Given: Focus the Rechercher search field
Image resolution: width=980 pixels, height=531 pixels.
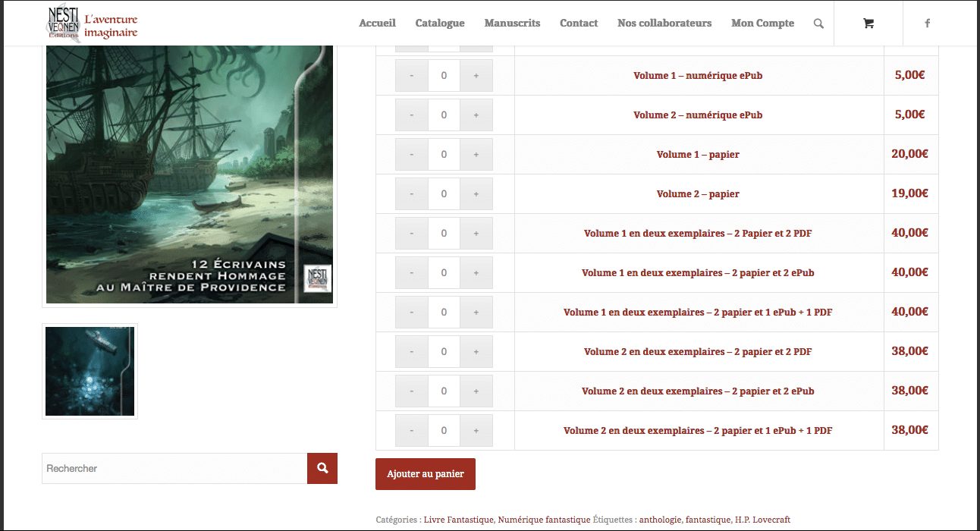Looking at the screenshot, I should coord(174,468).
